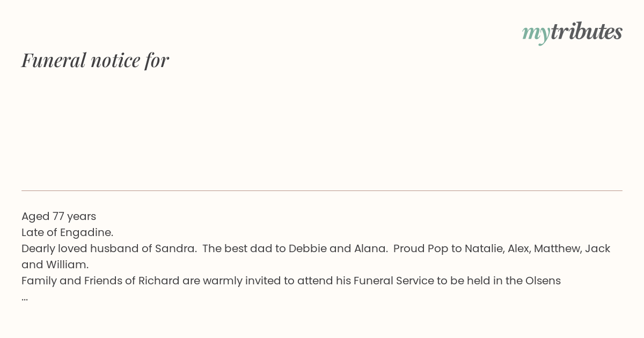The image size is (644, 338).
Task: Click the name "Sandra"
Action: pyautogui.click(x=174, y=249)
